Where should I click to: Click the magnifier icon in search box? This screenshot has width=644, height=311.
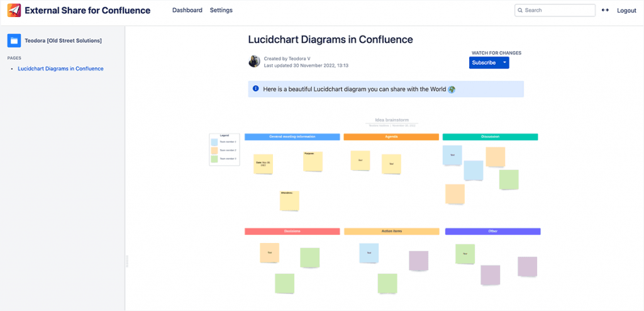coord(520,10)
